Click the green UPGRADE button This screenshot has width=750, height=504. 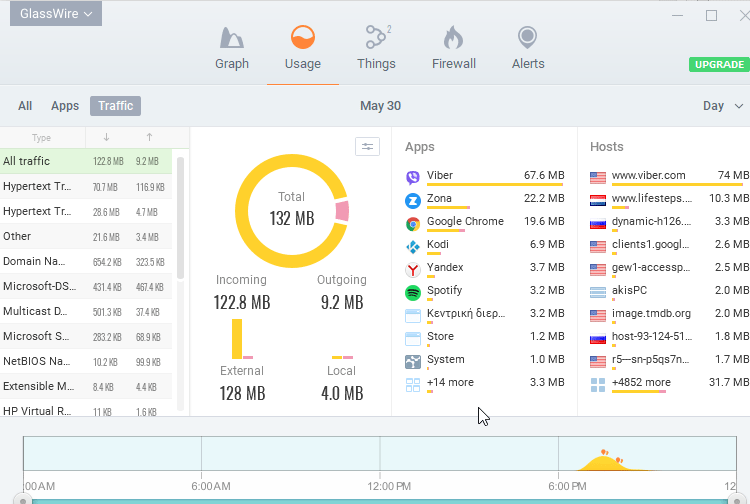[719, 65]
